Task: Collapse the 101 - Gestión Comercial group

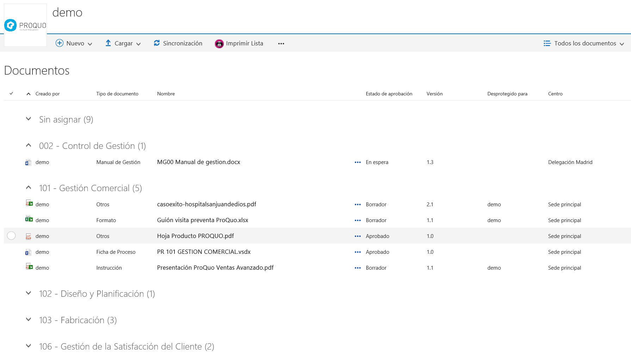Action: point(29,188)
